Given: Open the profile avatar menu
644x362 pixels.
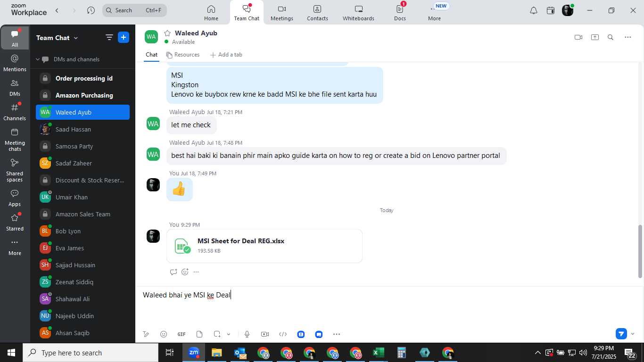Looking at the screenshot, I should 568,10.
